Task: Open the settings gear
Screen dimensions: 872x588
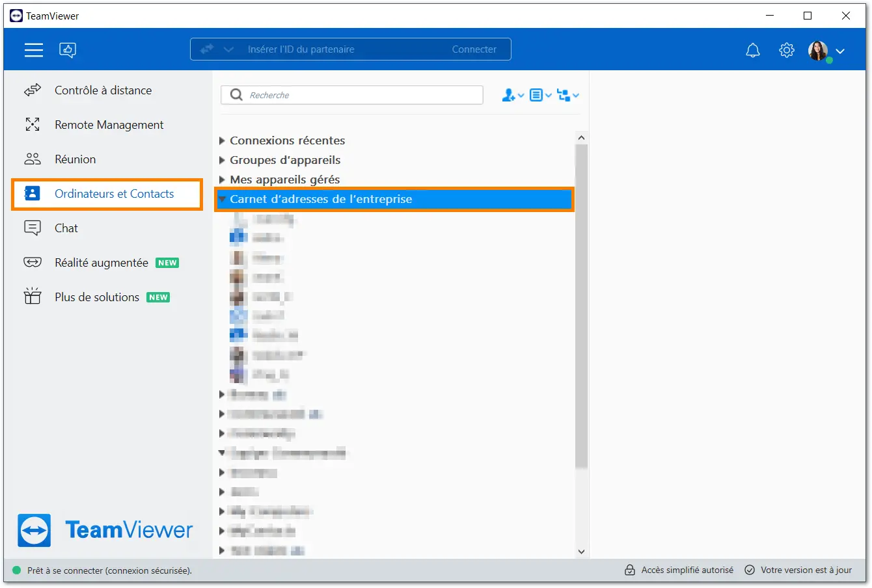Action: tap(787, 50)
